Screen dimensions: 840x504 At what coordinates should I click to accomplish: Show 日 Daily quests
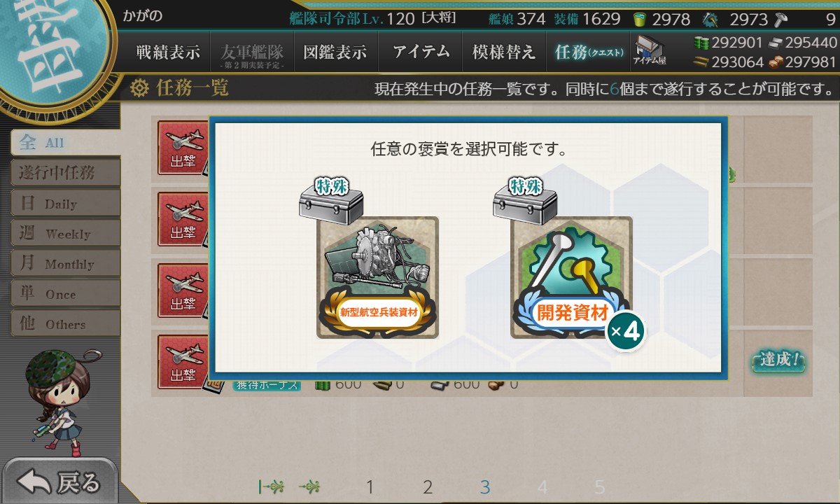(x=66, y=203)
